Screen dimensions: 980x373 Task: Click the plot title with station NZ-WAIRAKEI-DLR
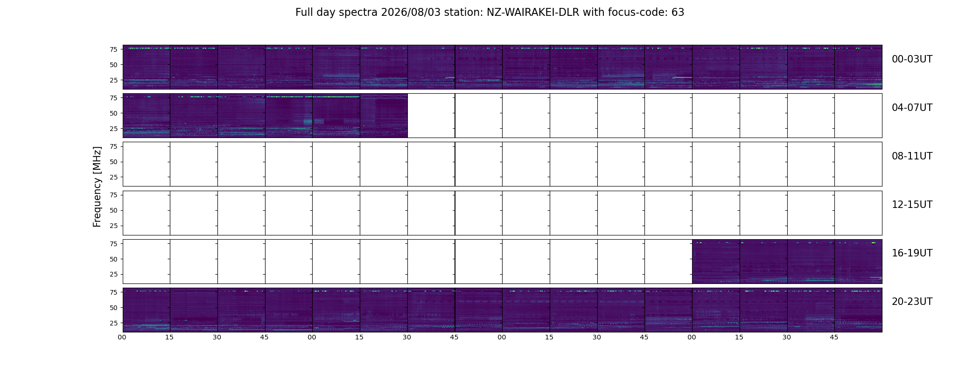(x=490, y=13)
